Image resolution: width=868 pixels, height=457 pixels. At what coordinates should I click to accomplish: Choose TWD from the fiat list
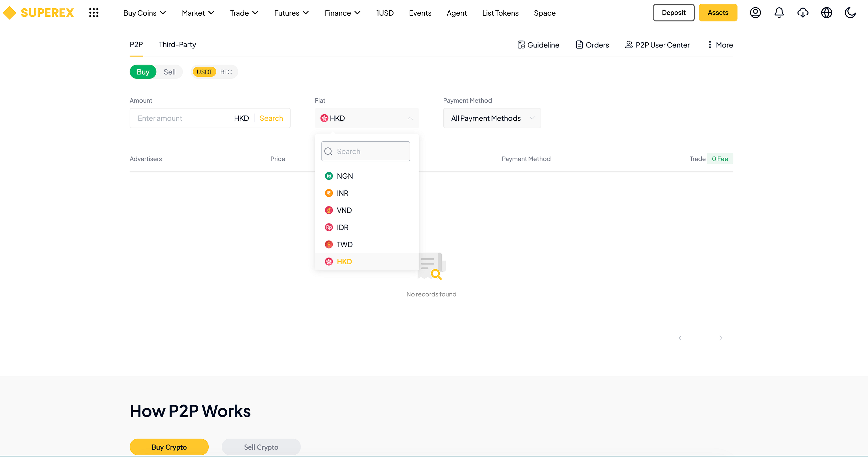coord(367,245)
